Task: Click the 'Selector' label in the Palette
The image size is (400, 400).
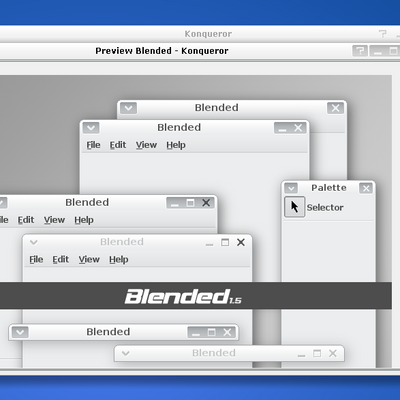Action: (x=325, y=207)
